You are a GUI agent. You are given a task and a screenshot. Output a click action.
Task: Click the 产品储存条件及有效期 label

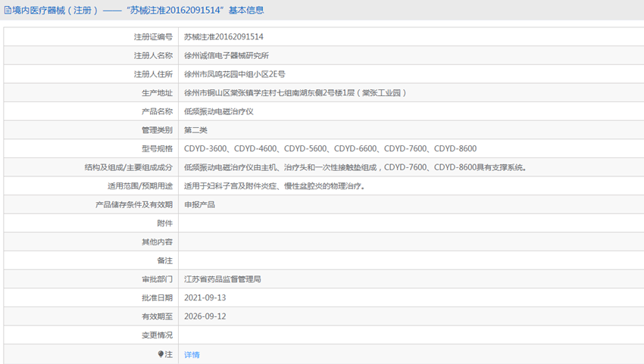(x=134, y=205)
